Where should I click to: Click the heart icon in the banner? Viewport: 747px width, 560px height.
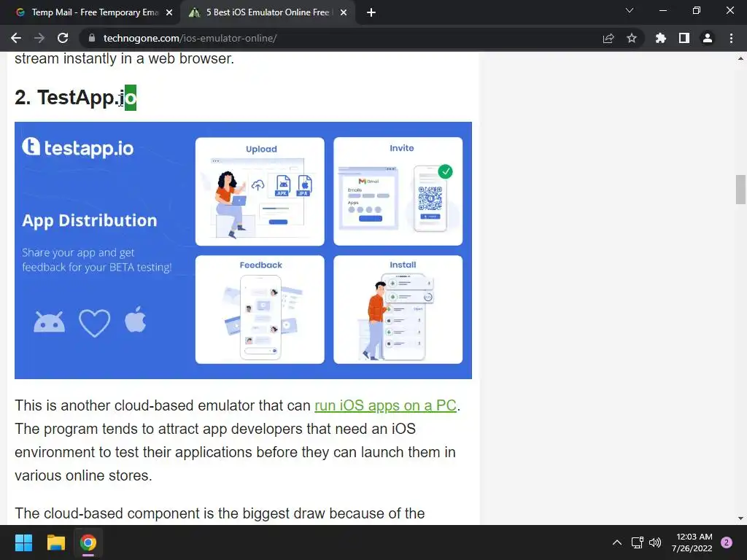click(94, 323)
